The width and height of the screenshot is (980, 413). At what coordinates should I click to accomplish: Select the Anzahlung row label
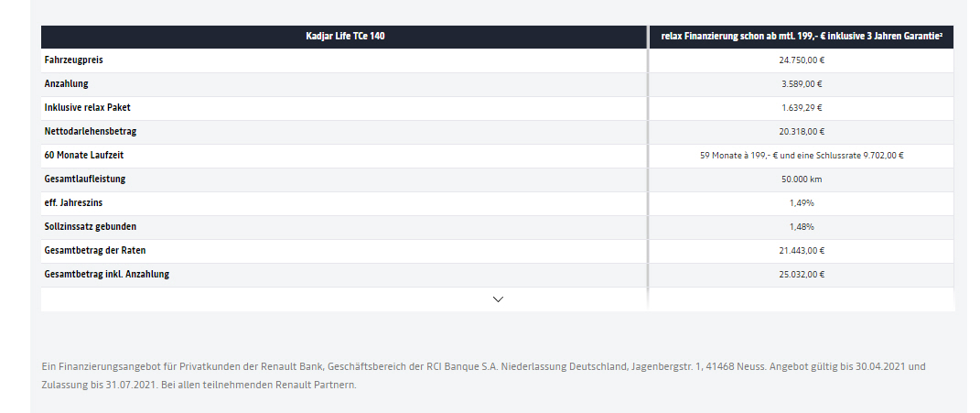click(x=66, y=84)
